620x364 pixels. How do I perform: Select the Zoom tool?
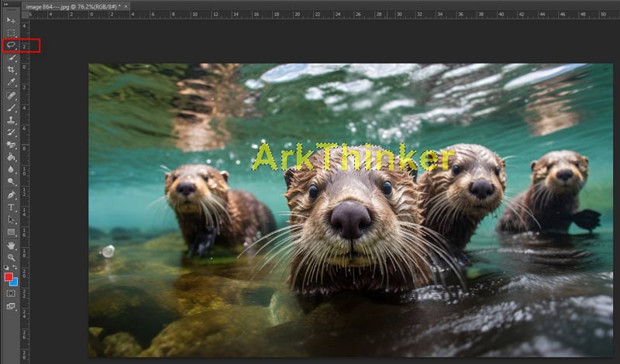point(11,258)
